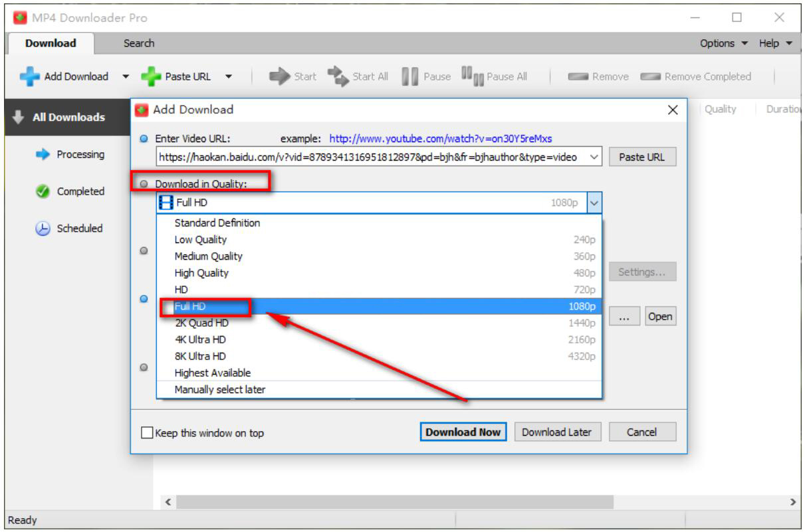Viewport: 805px width, 532px height.
Task: Choose HD 720p option
Action: tap(379, 290)
